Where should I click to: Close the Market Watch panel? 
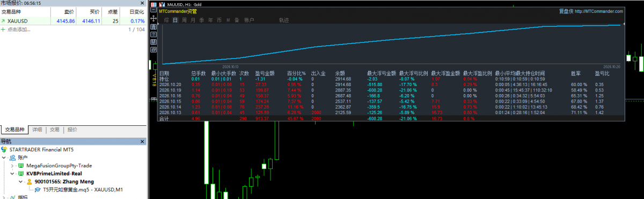tap(142, 3)
